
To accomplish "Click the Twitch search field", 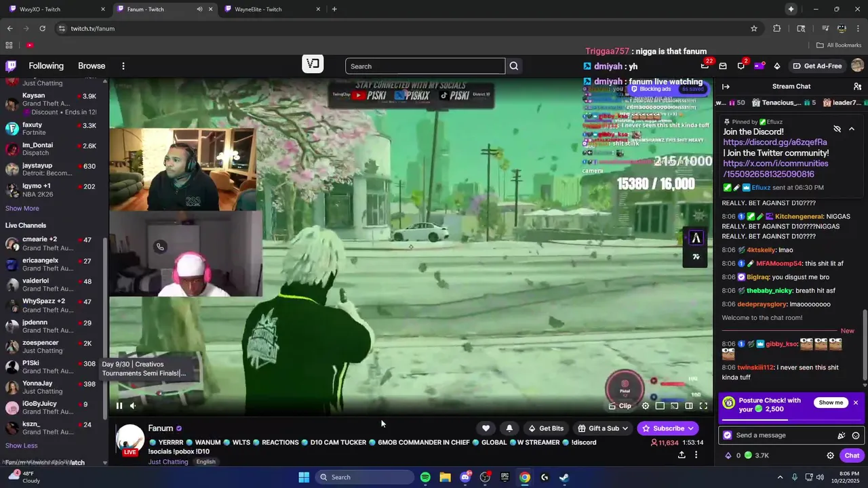I will [425, 66].
